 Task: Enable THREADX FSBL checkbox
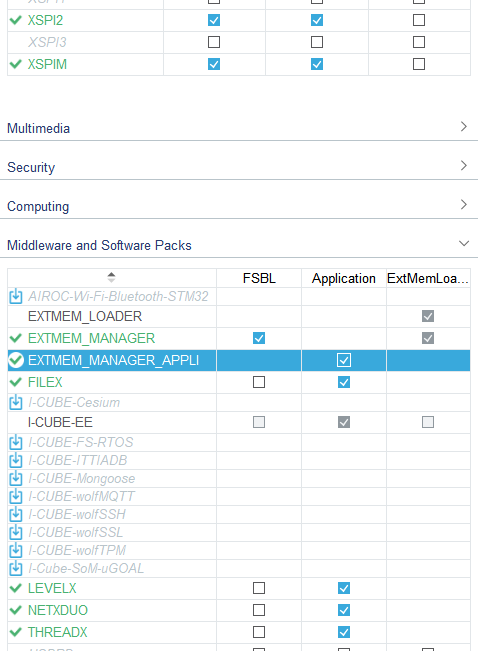pos(259,632)
